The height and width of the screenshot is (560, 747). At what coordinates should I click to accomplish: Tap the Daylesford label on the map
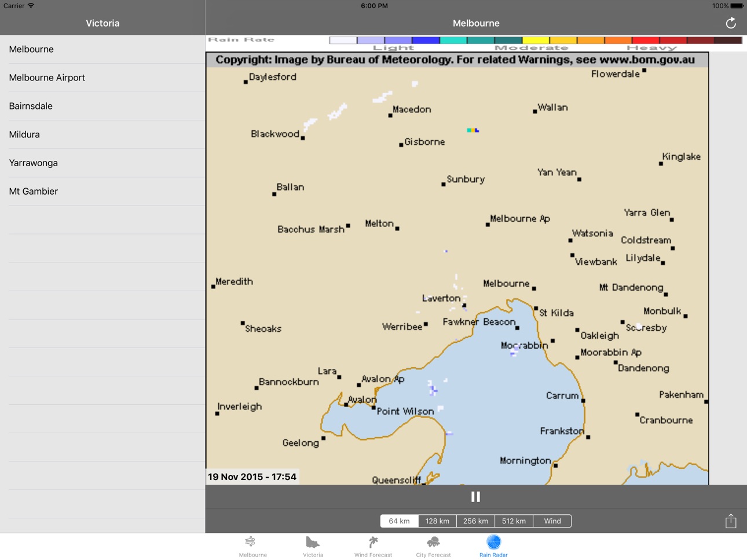coord(273,77)
